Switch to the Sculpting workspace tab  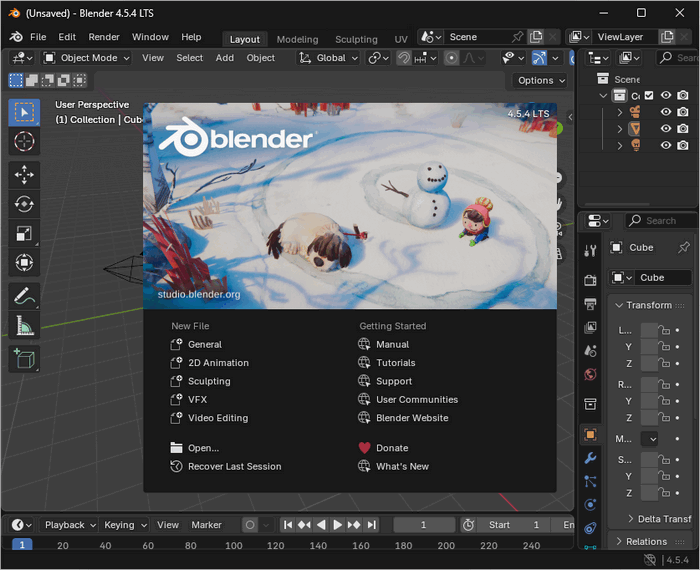click(356, 39)
